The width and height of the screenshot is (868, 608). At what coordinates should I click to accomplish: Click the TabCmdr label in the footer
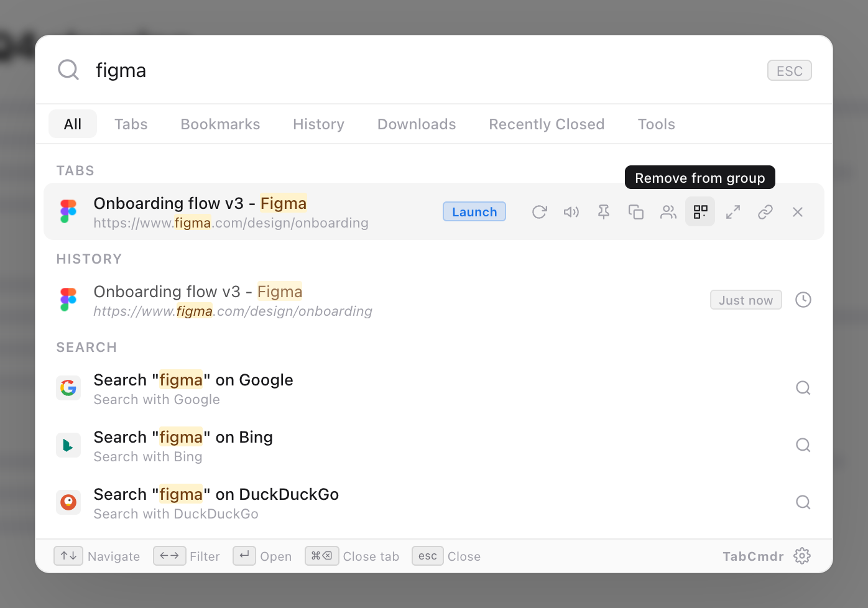[x=753, y=556]
